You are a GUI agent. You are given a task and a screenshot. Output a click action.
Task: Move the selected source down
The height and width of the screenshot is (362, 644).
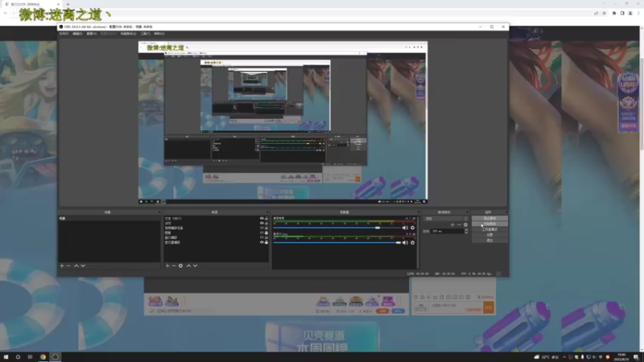pyautogui.click(x=195, y=266)
